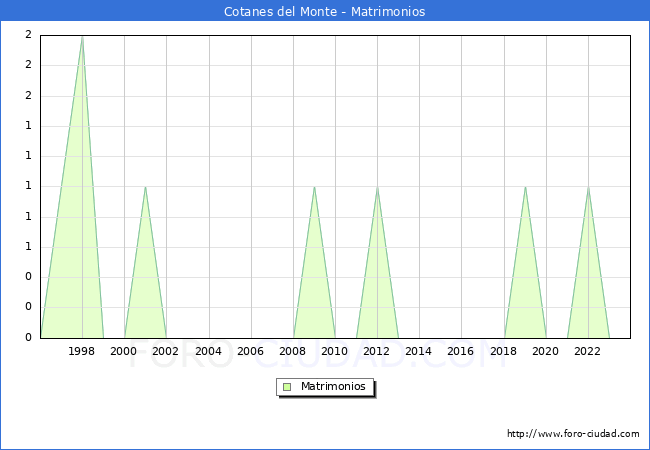Click the 2018 x-axis label
Viewport: 650px width, 450px height.
(x=504, y=351)
